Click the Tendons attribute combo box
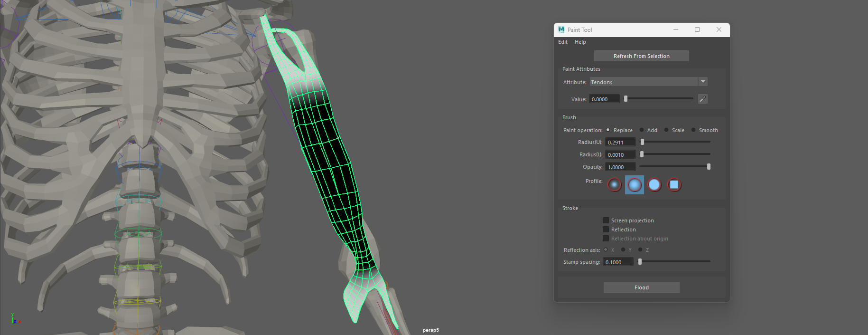The height and width of the screenshot is (335, 868). click(644, 82)
